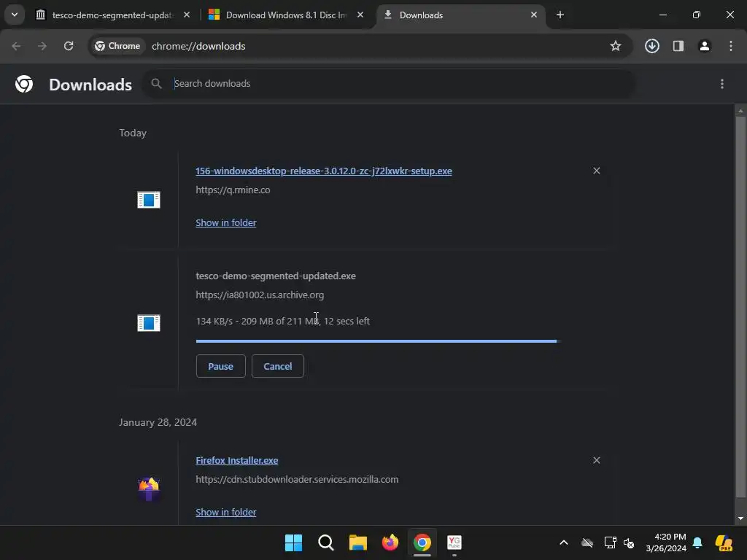Open the Downloads page more actions menu

click(722, 85)
